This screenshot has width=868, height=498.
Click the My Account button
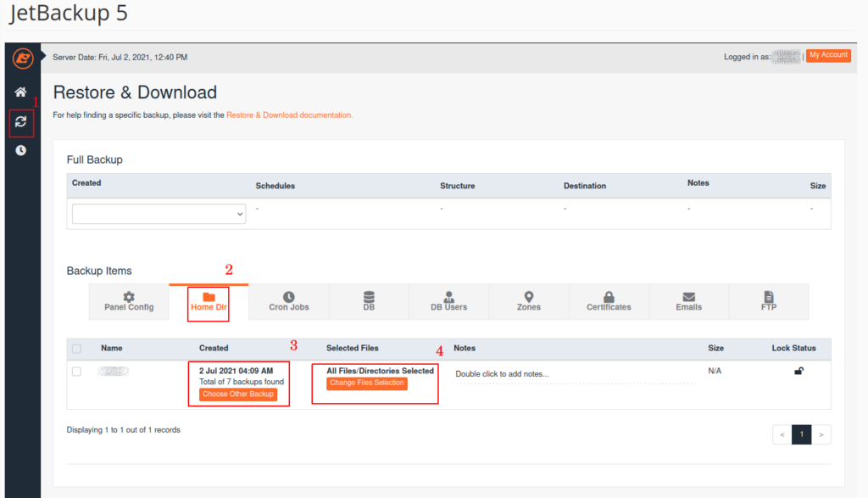pyautogui.click(x=827, y=55)
